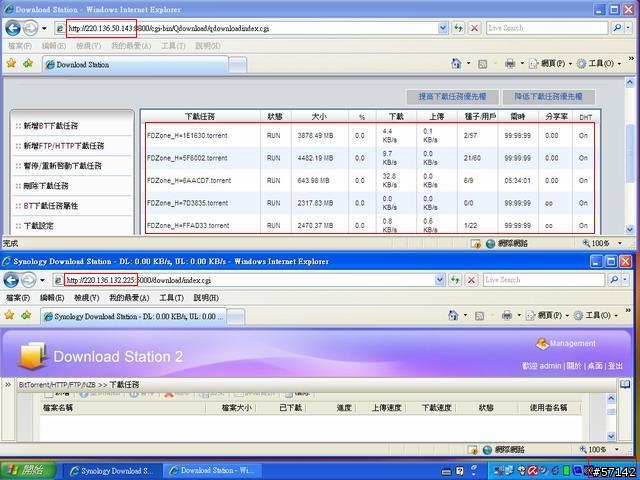
Task: Click search magnifier in top Download Station window
Action: pyautogui.click(x=617, y=28)
